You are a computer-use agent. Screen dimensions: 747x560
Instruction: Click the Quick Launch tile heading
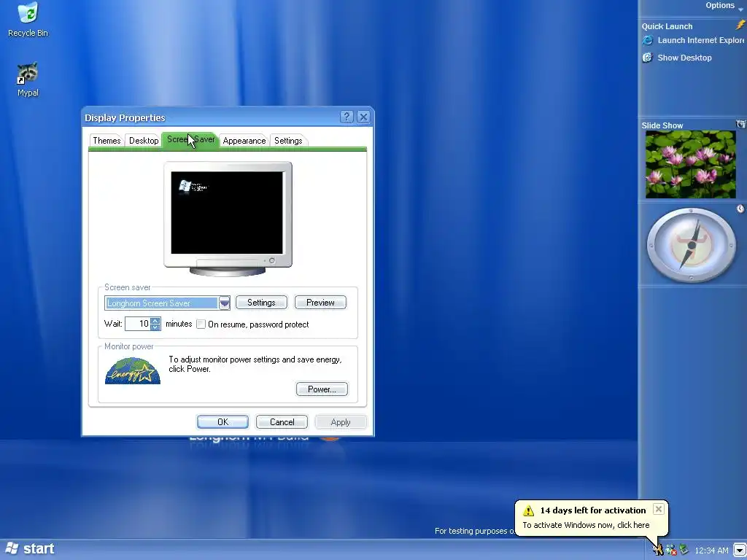coord(667,26)
